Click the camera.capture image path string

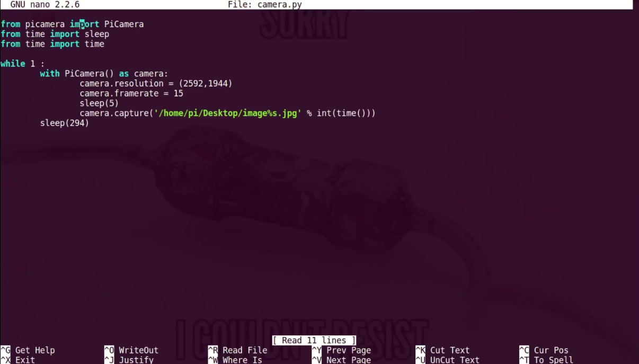[x=228, y=113]
